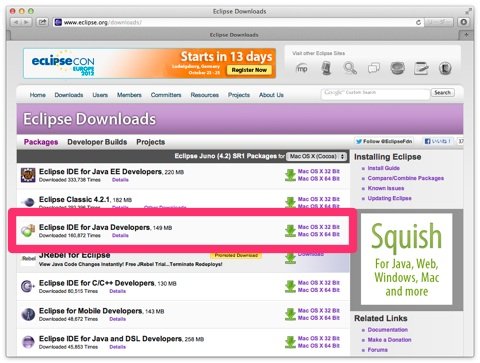Reload the page with the refresh icon
Image resolution: width=480 pixels, height=363 pixels.
[x=418, y=22]
